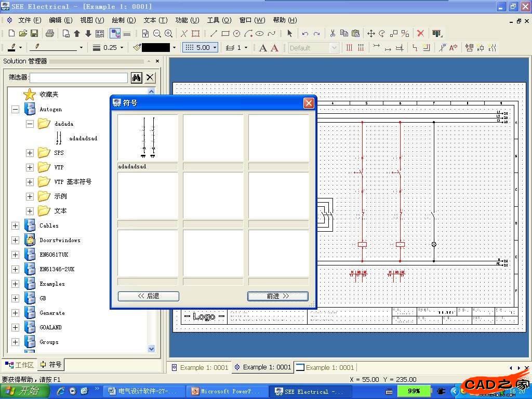
Task: Expand the Cables library node
Action: pyautogui.click(x=15, y=225)
